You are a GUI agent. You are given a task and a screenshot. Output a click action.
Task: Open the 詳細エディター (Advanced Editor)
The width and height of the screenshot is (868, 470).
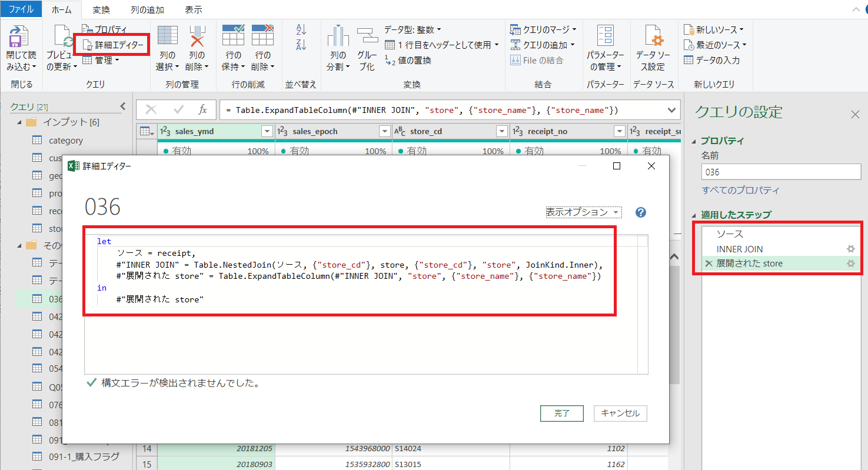112,44
